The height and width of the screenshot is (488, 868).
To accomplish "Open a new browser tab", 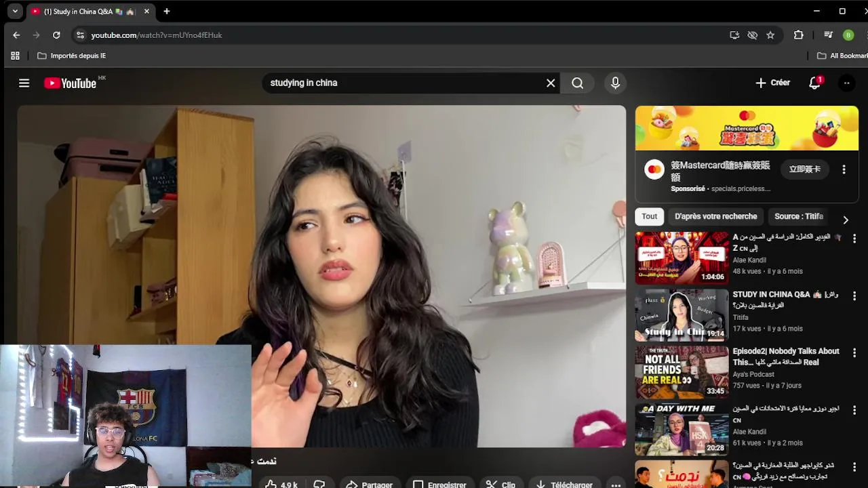I will pos(166,12).
